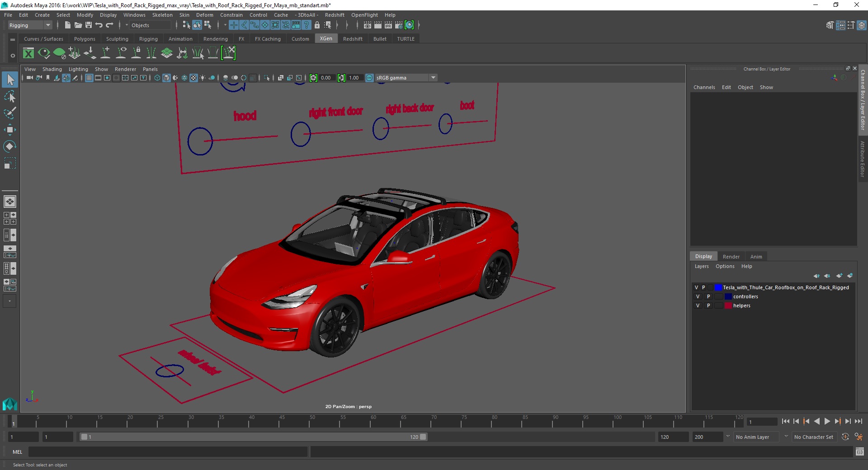The height and width of the screenshot is (470, 868).
Task: Open the Render layer tab
Action: point(731,257)
